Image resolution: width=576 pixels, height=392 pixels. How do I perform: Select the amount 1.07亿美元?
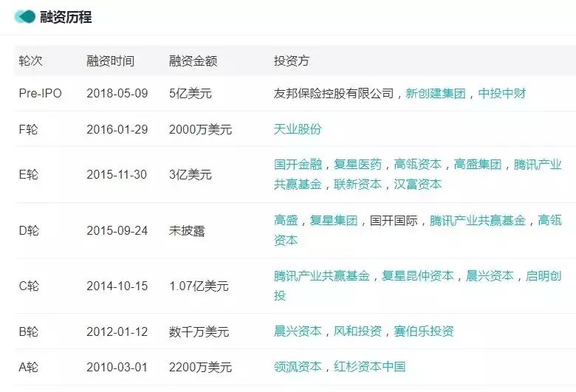pos(199,286)
